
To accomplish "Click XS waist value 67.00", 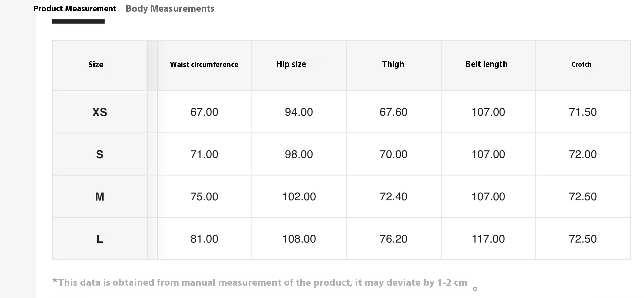I will tap(204, 112).
